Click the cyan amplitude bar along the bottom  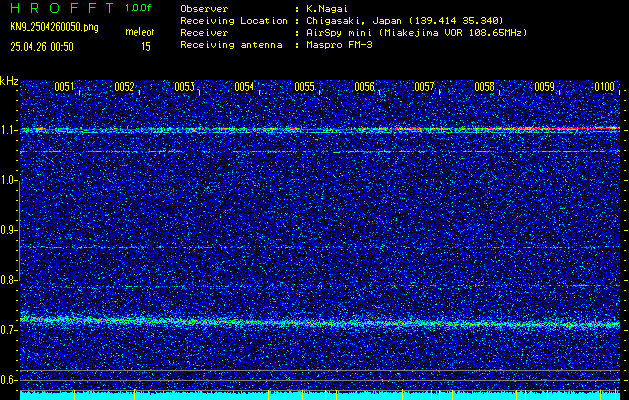point(320,396)
